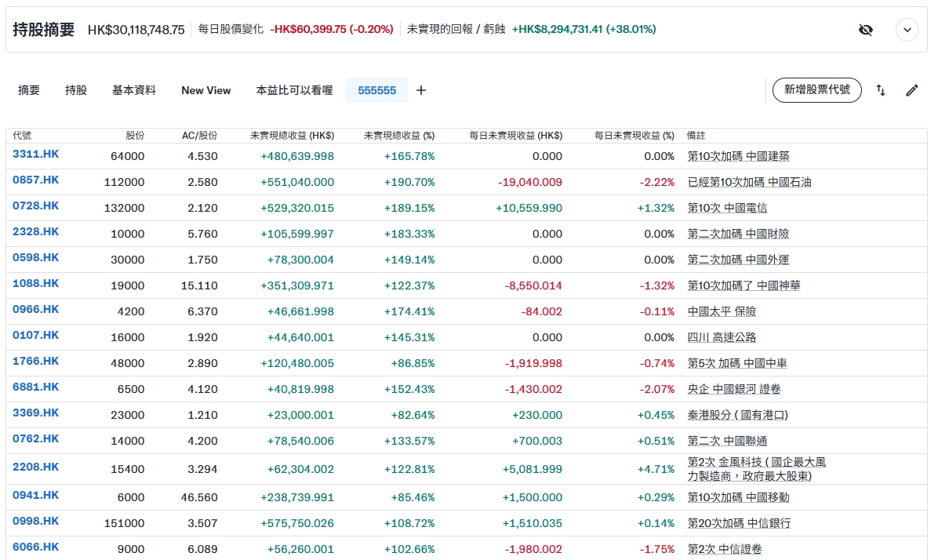Open the 基本資料 tab
The width and height of the screenshot is (938, 560).
134,90
